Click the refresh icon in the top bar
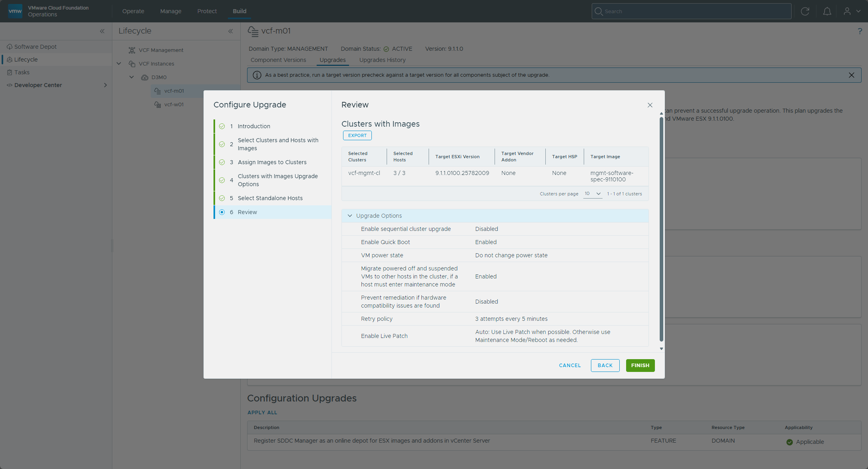This screenshot has height=469, width=868. [805, 11]
